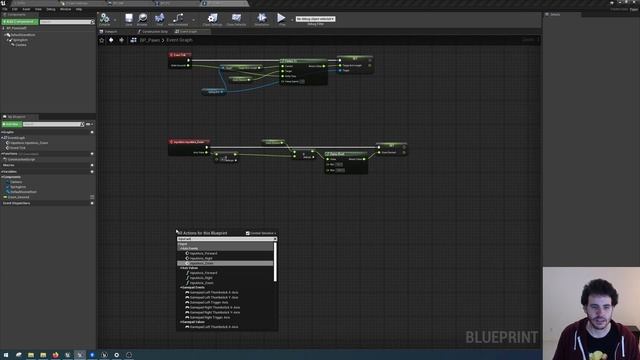Select the SpringArm variable in My Blueprint
Image resolution: width=640 pixels, height=360 pixels.
pos(18,187)
